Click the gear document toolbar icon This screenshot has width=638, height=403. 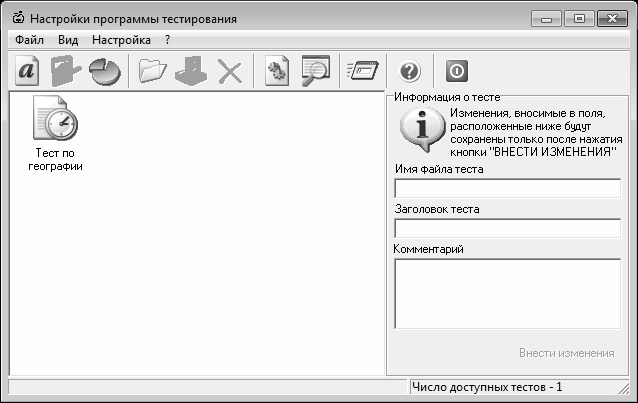click(276, 71)
